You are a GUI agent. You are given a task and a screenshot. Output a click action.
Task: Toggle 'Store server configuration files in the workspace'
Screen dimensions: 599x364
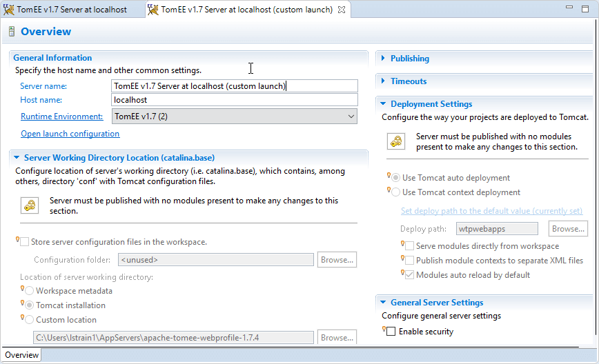pos(25,242)
